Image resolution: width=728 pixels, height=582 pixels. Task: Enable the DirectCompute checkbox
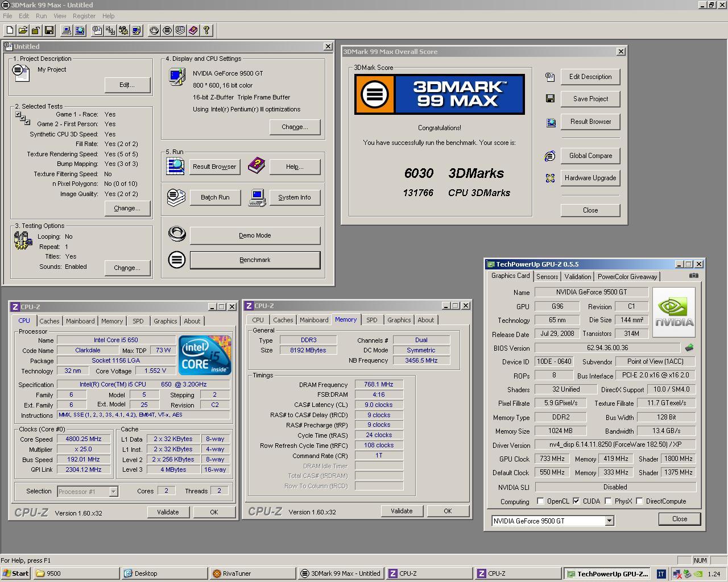pos(639,501)
